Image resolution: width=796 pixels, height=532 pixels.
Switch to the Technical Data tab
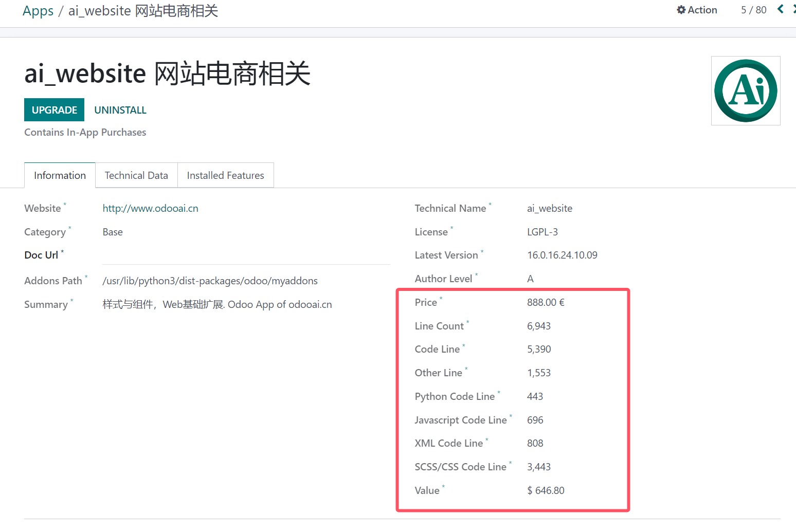[x=136, y=175]
